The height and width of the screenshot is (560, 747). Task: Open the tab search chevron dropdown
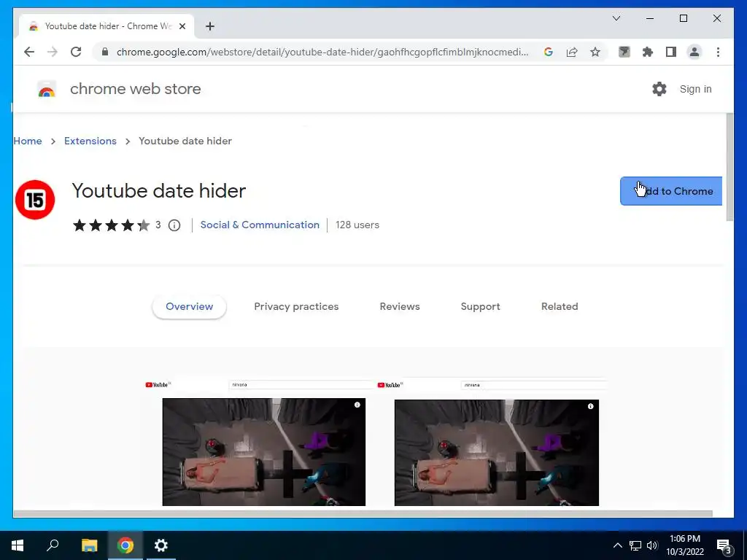tap(616, 18)
